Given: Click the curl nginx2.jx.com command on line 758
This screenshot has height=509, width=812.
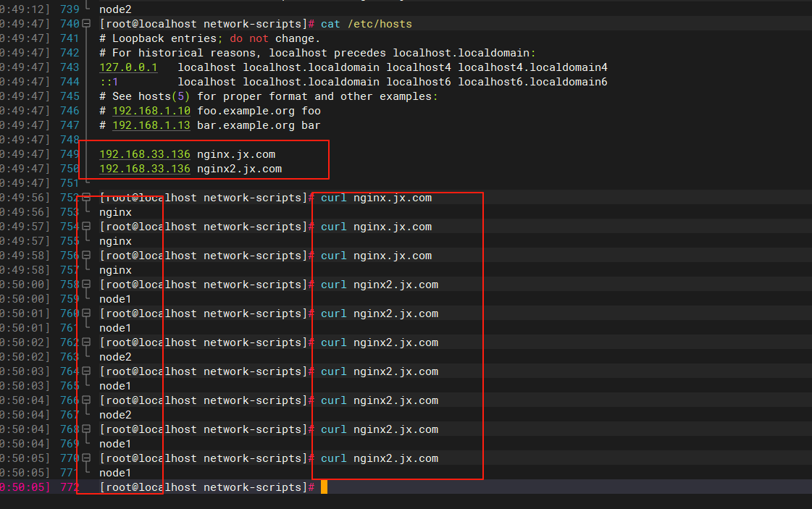Looking at the screenshot, I should (x=380, y=285).
